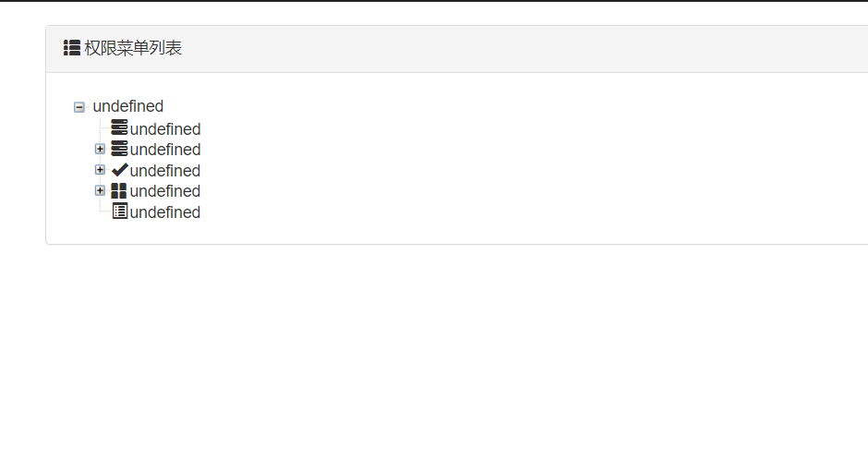Select undefined label next to checkmark icon

(165, 171)
